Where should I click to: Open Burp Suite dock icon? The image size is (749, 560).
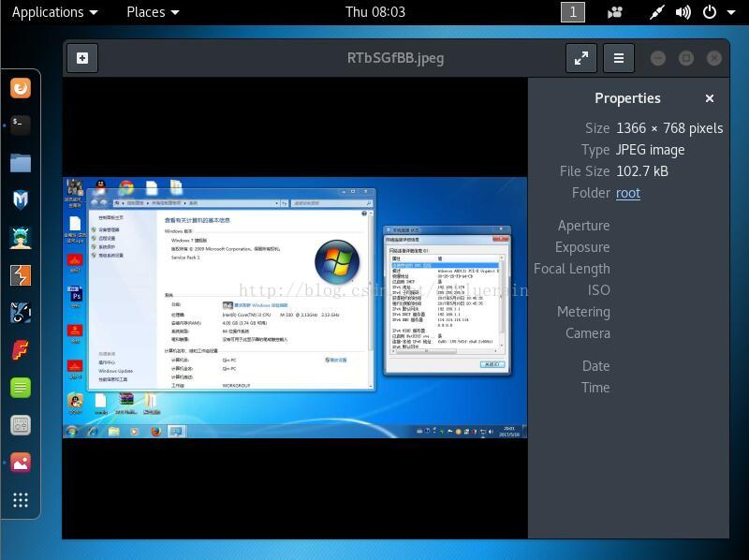21,275
